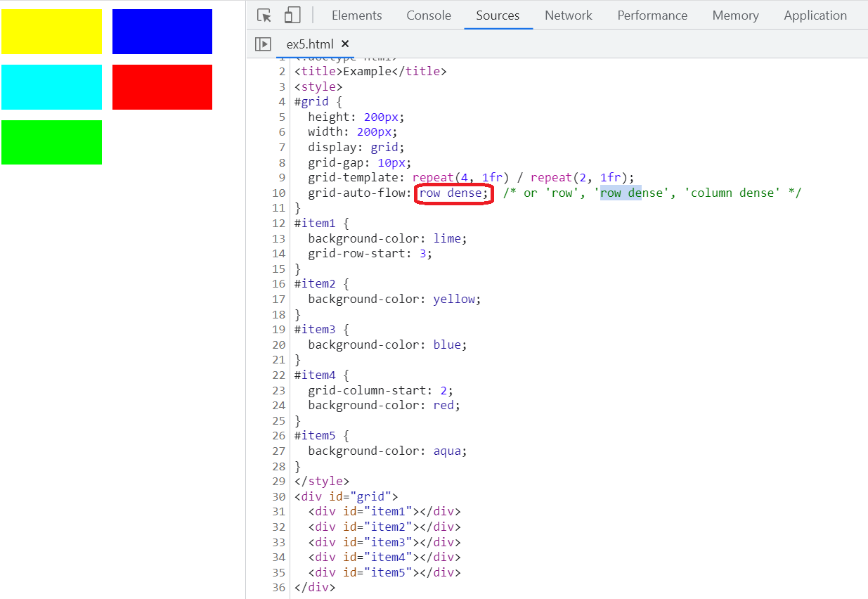Toggle the device toolbar icon
Image resolution: width=868 pixels, height=599 pixels.
pos(292,15)
